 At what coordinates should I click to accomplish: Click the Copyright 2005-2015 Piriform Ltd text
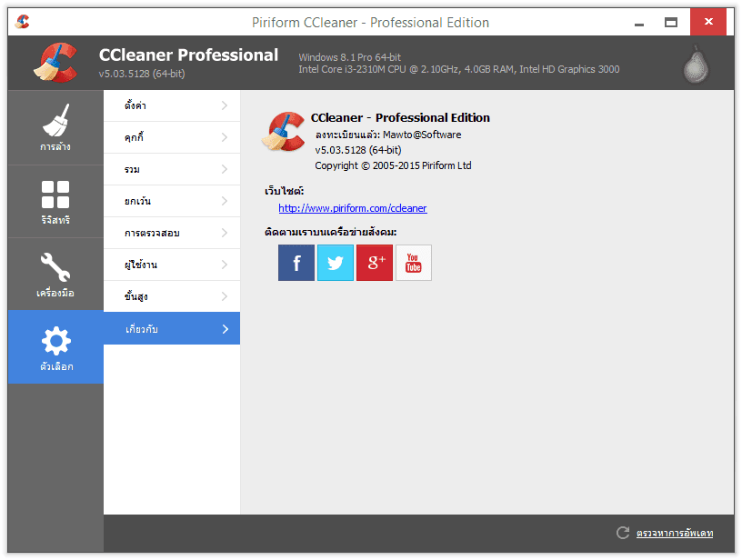coord(393,165)
